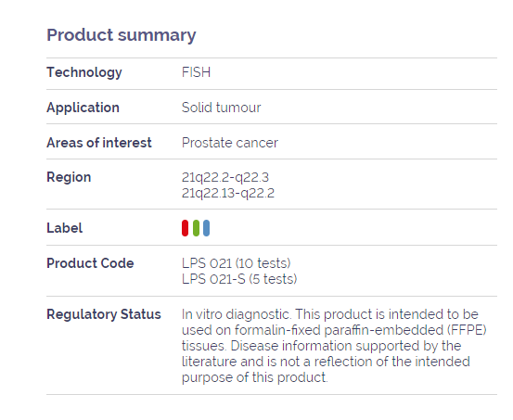Select region 21q22.13-q22.2 text

point(227,193)
